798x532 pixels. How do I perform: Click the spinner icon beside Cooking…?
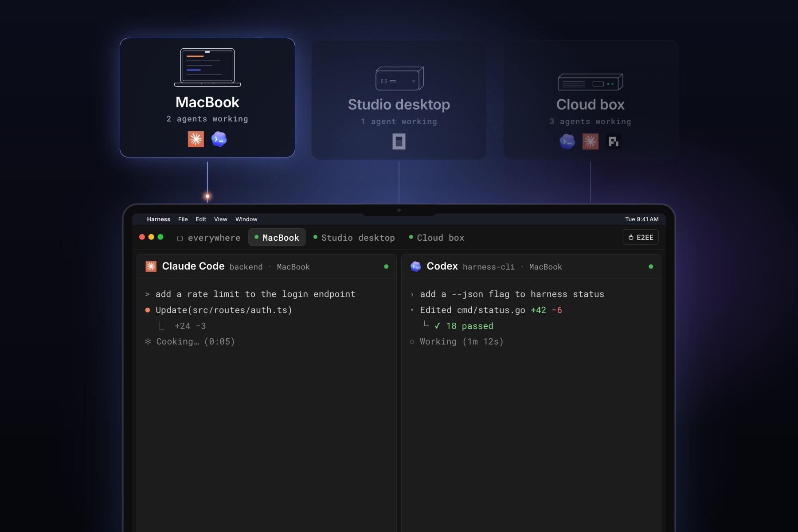148,341
